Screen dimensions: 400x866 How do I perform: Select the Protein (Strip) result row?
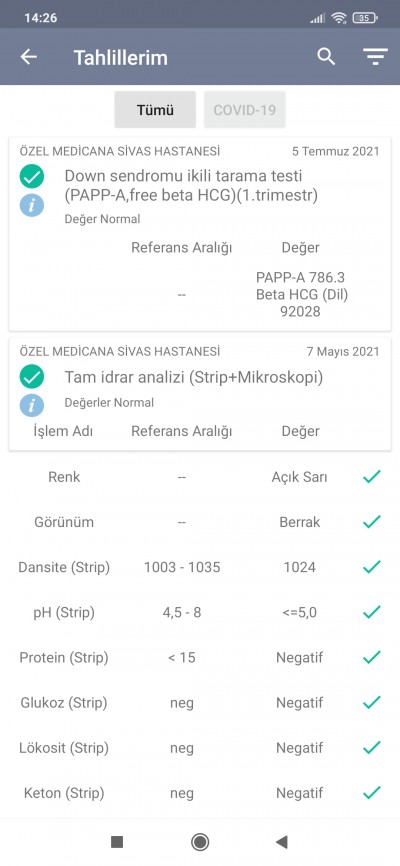(x=200, y=657)
